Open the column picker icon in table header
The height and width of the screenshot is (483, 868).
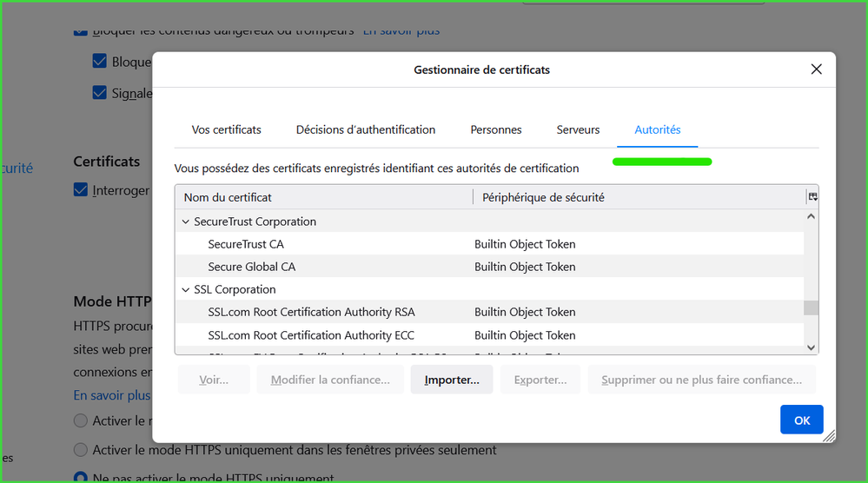[812, 197]
